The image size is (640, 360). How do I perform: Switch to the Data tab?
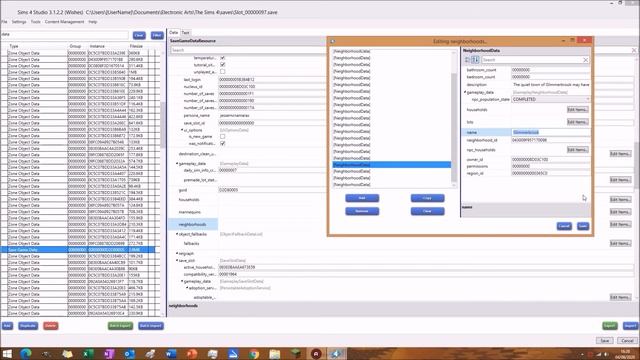click(x=174, y=32)
